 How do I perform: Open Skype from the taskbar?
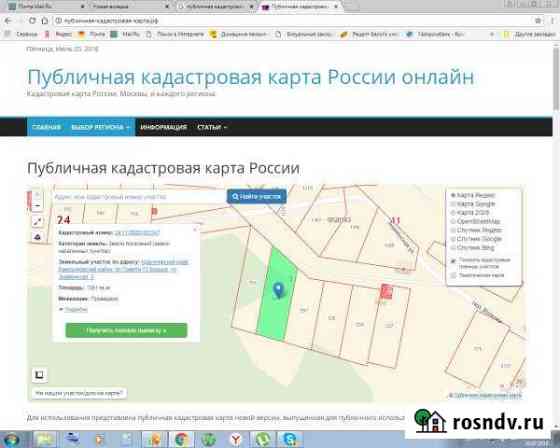pyautogui.click(x=290, y=439)
